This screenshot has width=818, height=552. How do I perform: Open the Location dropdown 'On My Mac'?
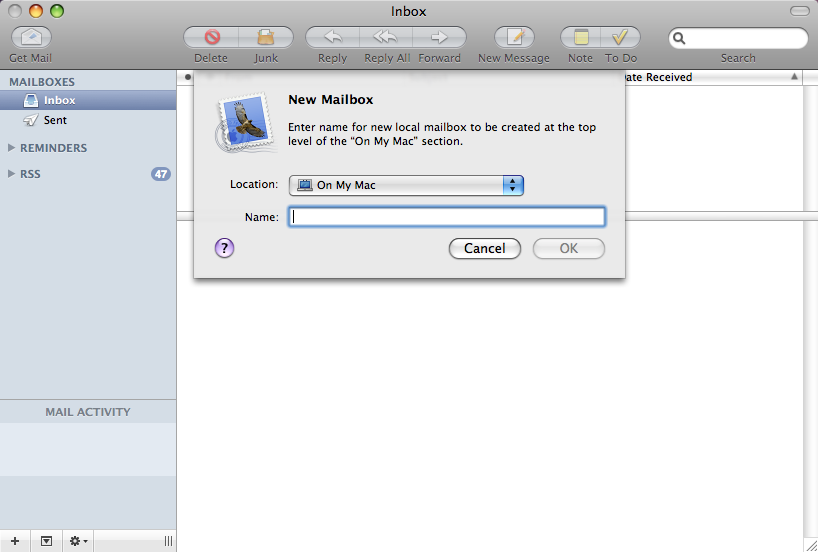[x=406, y=185]
